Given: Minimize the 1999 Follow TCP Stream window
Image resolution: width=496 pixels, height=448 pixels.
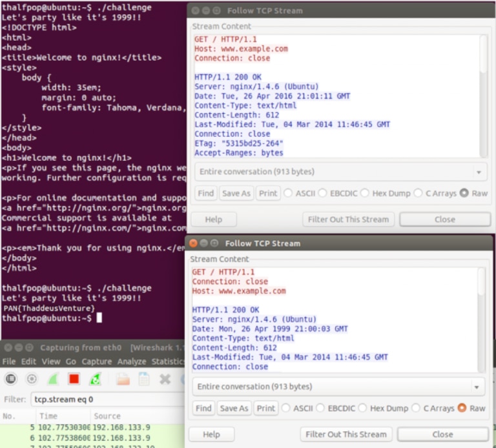Looking at the screenshot, I should (x=204, y=243).
